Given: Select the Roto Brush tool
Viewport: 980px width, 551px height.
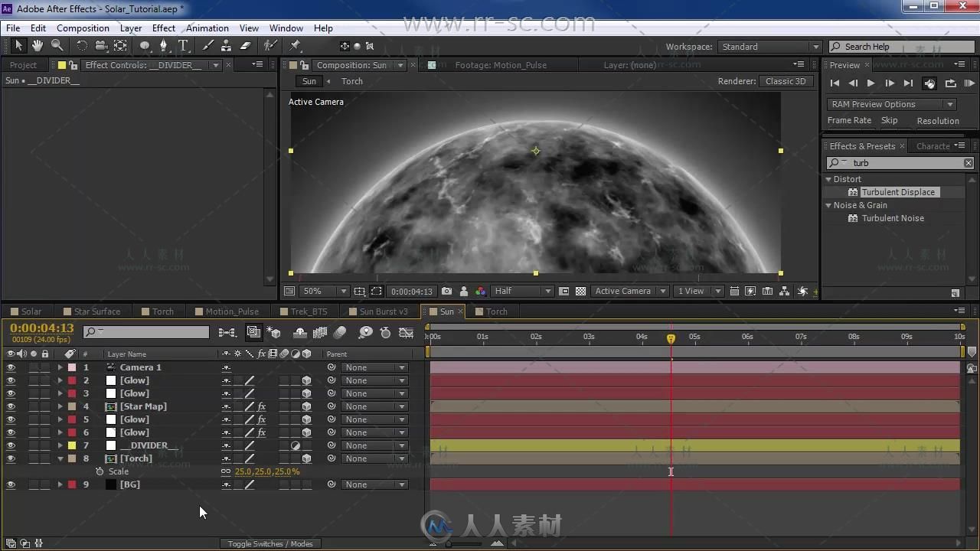Looking at the screenshot, I should (x=270, y=46).
